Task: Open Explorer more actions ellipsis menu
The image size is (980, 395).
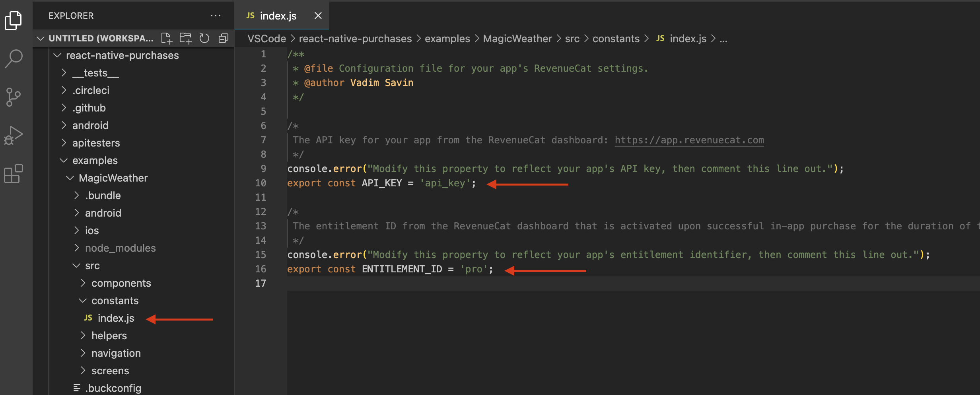Action: (x=216, y=16)
